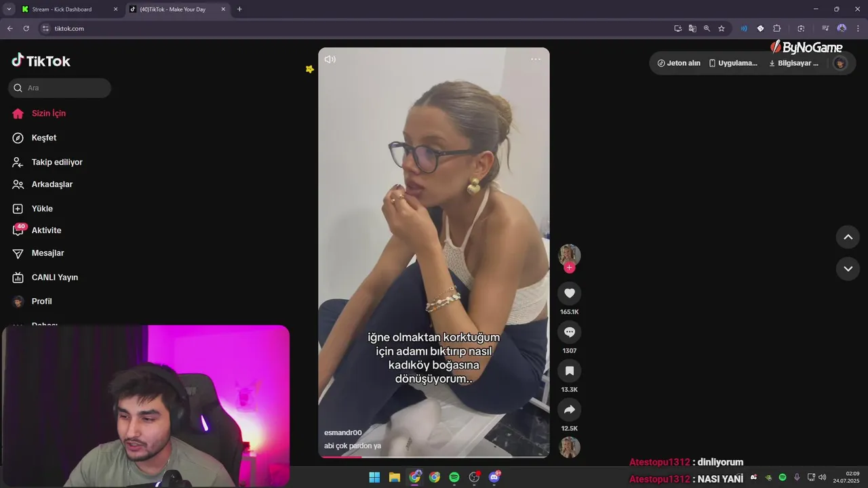Screen dimensions: 868x488
Task: Toggle video sound with speaker icon
Action: pyautogui.click(x=330, y=59)
